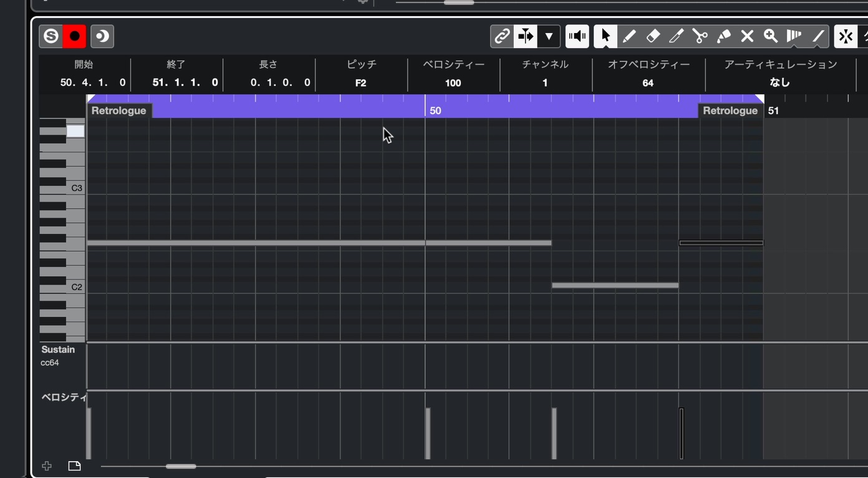Click the 終了 info line label
868x478 pixels.
(x=176, y=64)
